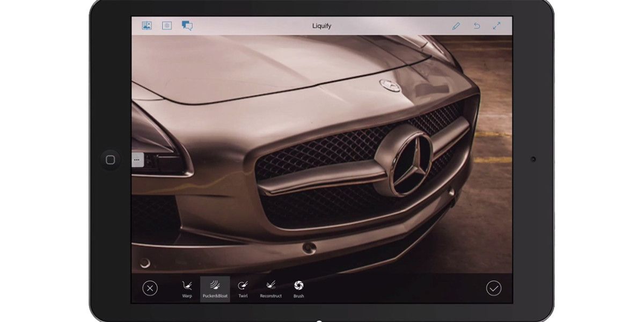Viewport: 644px width, 322px height.
Task: Tap the Liquify title text
Action: coord(321,26)
